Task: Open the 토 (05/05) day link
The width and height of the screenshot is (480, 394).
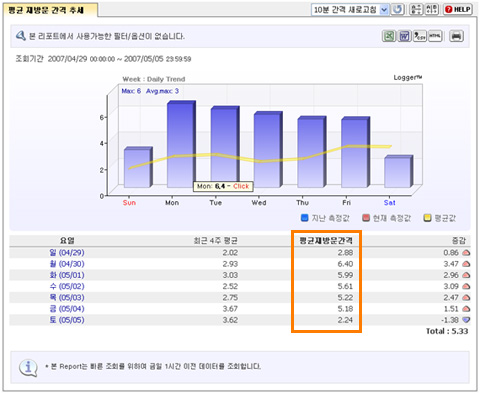Action: click(67, 320)
